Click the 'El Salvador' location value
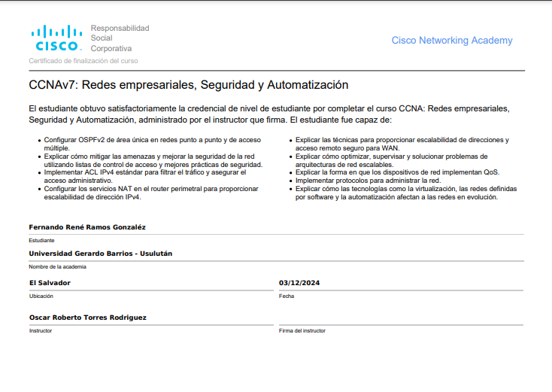Image resolution: width=552 pixels, height=392 pixels. pos(50,283)
